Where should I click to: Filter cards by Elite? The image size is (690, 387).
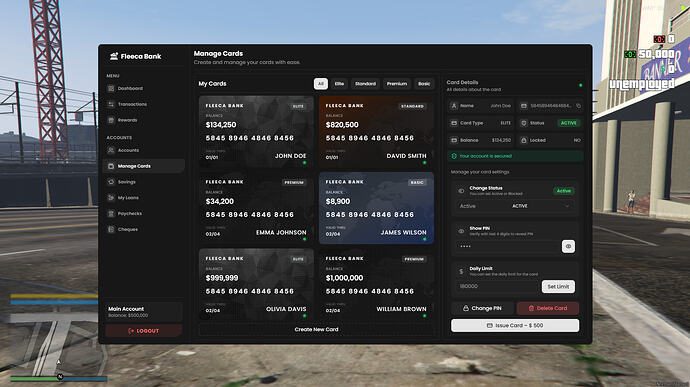click(x=339, y=84)
